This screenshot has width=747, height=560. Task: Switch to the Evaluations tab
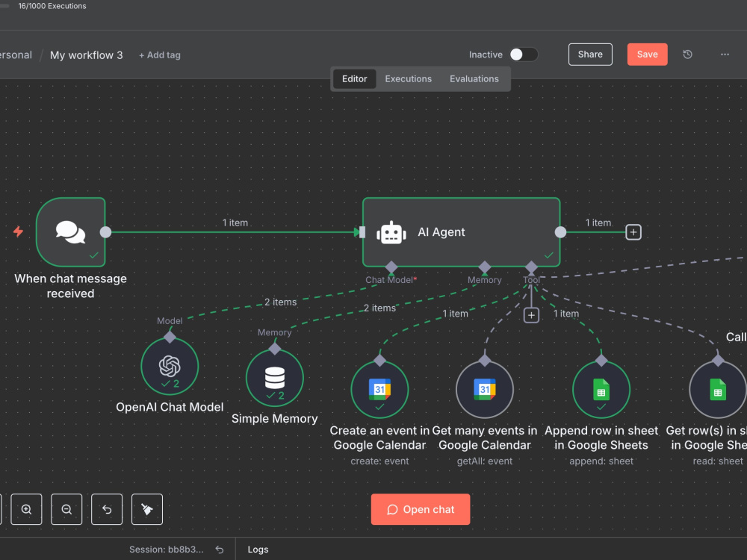[474, 78]
